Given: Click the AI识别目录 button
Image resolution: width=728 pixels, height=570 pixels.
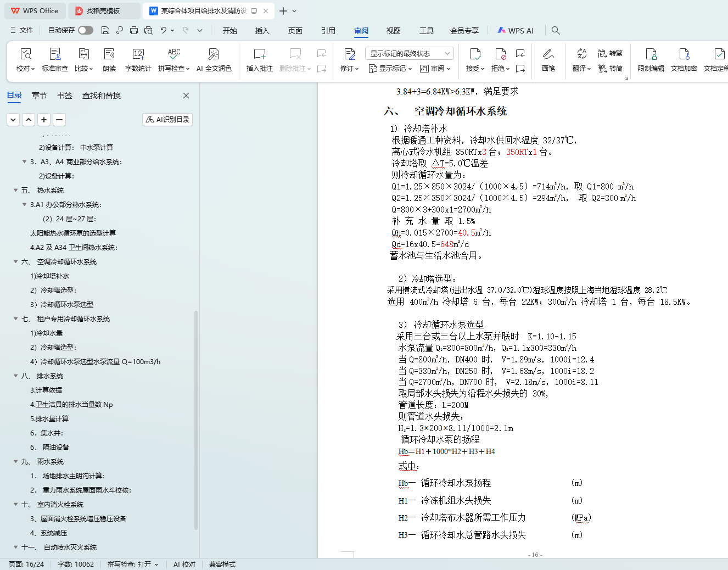Looking at the screenshot, I should point(167,120).
